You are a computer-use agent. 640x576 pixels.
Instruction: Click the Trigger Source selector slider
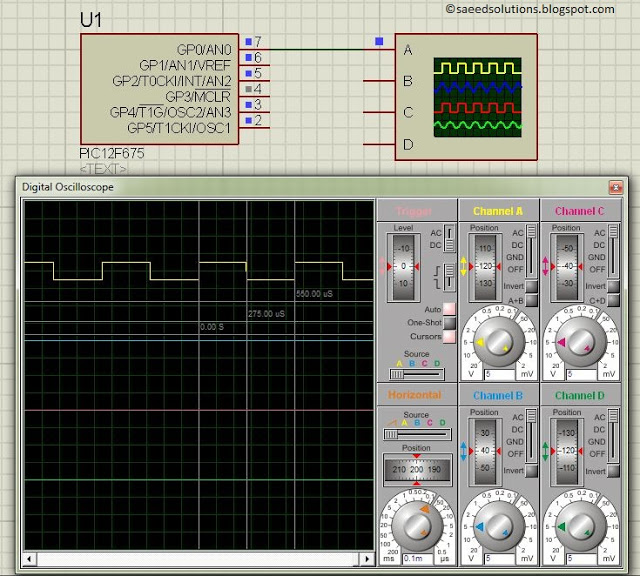coord(417,374)
